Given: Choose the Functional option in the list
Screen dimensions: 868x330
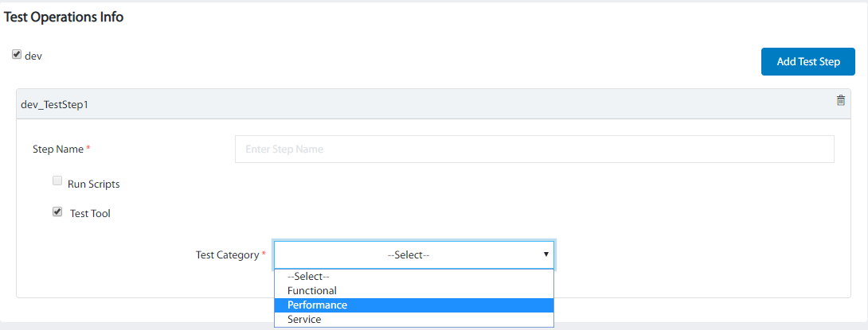Looking at the screenshot, I should [x=312, y=291].
